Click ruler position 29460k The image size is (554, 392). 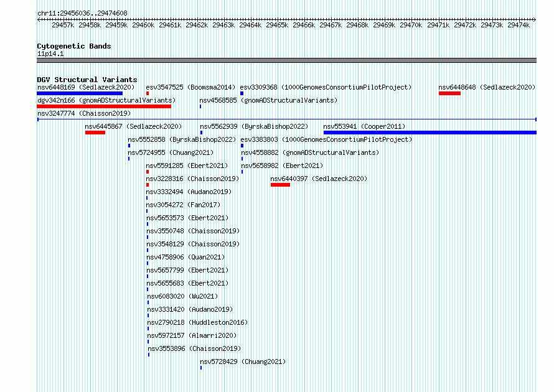point(143,25)
